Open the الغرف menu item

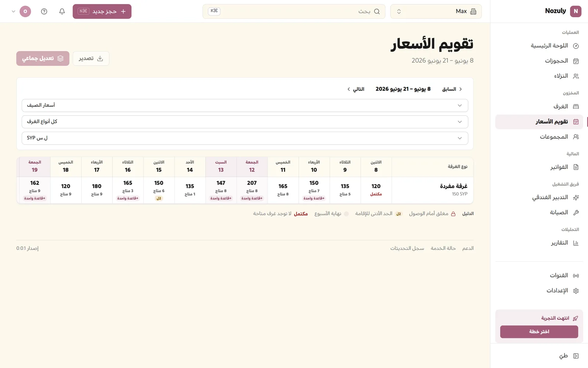(x=539, y=107)
